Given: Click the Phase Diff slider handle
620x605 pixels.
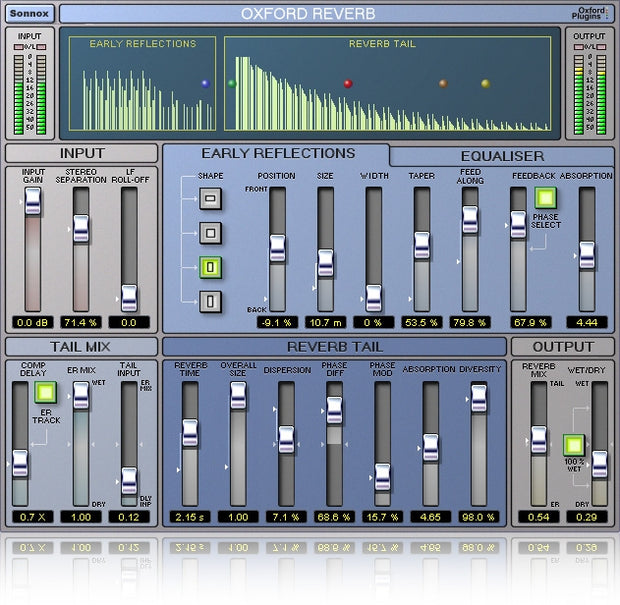Looking at the screenshot, I should click(x=335, y=410).
